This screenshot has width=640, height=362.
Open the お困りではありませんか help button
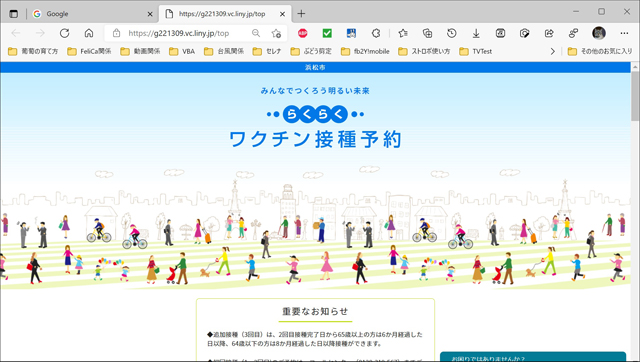(x=533, y=357)
